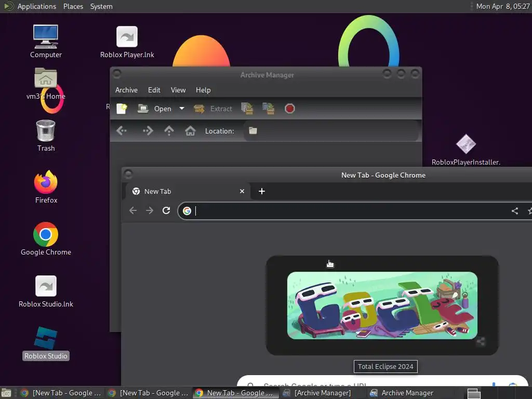Viewport: 532px width, 399px height.
Task: Click the Location field in Archive Manager
Action: pos(331,130)
